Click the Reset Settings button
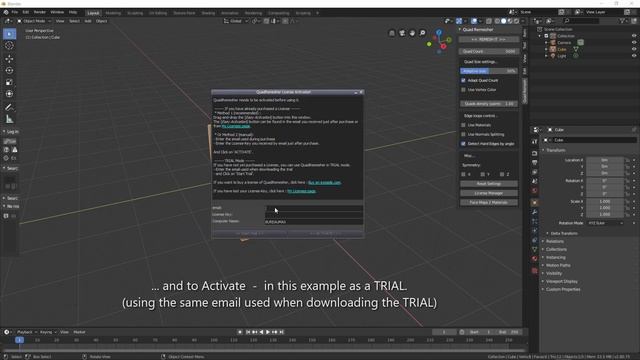The image size is (640, 360). [x=489, y=184]
